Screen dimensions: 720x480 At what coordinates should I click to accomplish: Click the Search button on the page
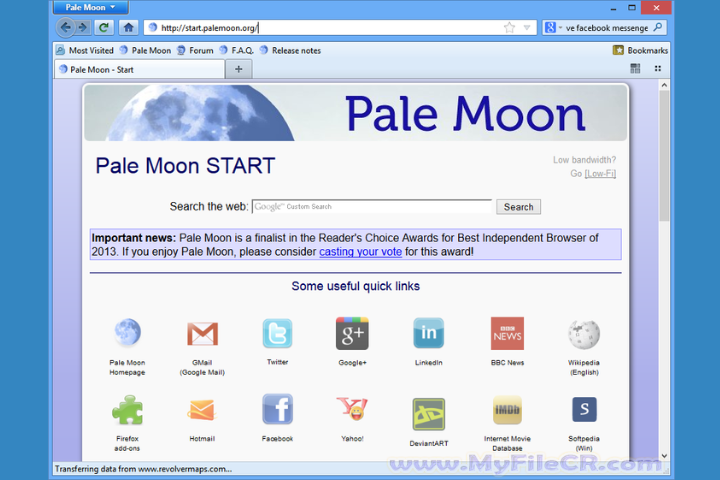pyautogui.click(x=518, y=207)
